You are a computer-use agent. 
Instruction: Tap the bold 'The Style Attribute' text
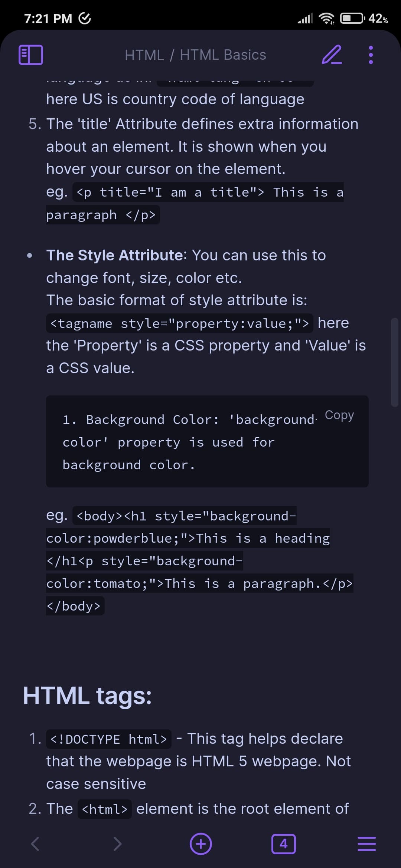click(x=114, y=255)
